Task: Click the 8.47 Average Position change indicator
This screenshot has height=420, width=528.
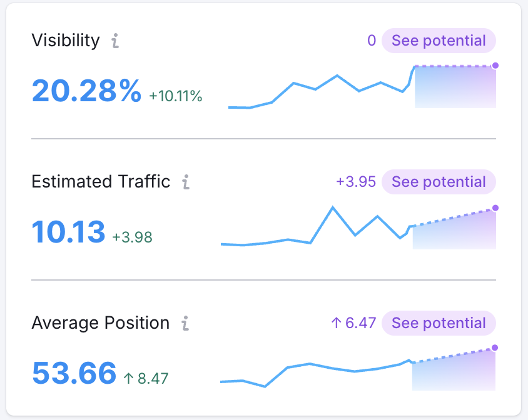Action: tap(146, 378)
